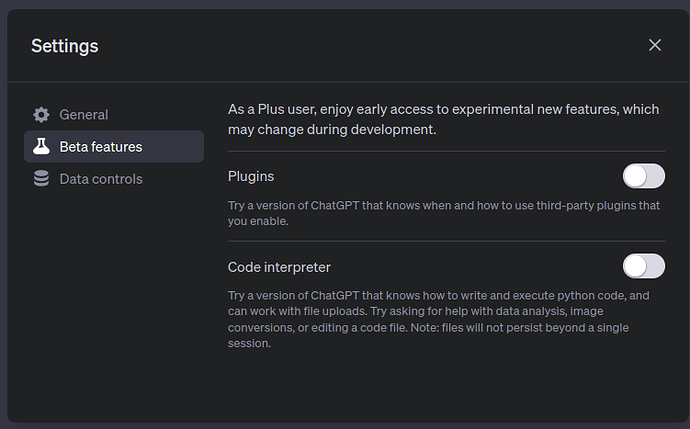This screenshot has height=429, width=690.
Task: Click the divider between Plugins and Code interpreter
Action: click(446, 241)
